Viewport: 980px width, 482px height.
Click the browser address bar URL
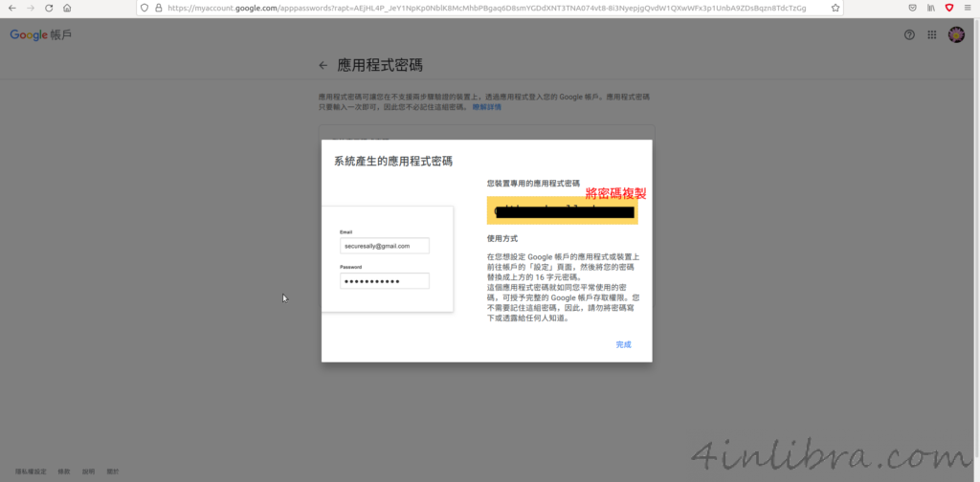486,8
